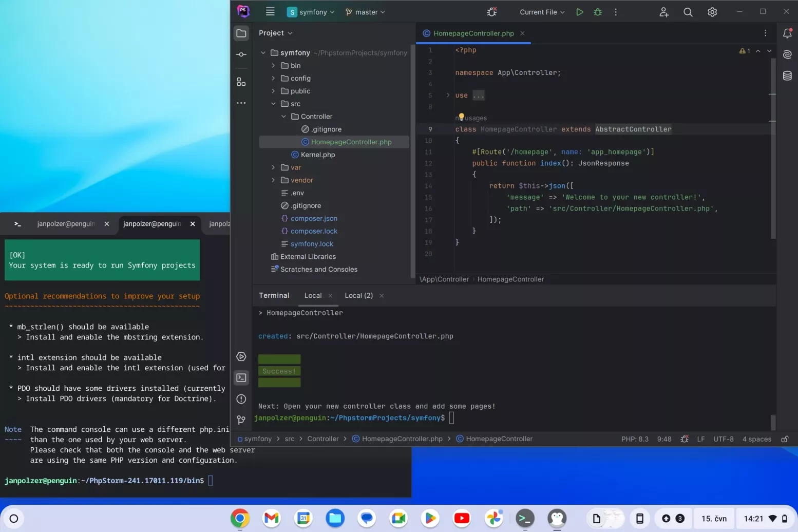Viewport: 798px width, 532px height.
Task: Expand the bin folder
Action: point(273,66)
